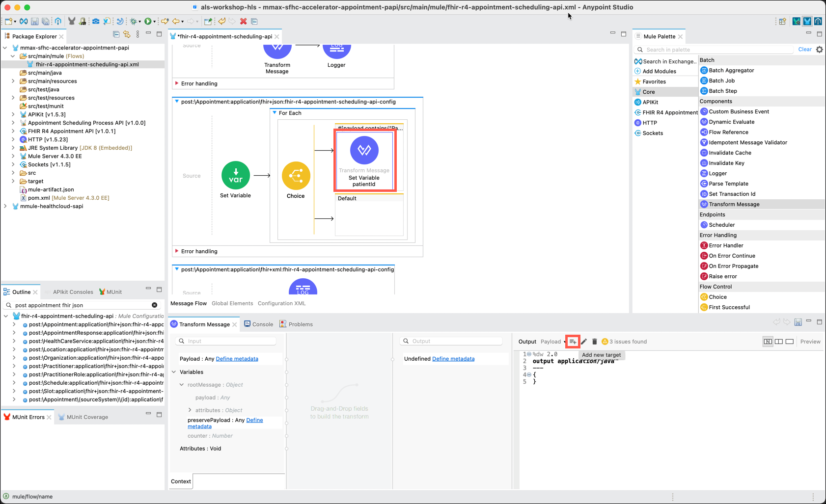Image resolution: width=826 pixels, height=504 pixels.
Task: Collapse the Variables section in the input tree
Action: [174, 372]
